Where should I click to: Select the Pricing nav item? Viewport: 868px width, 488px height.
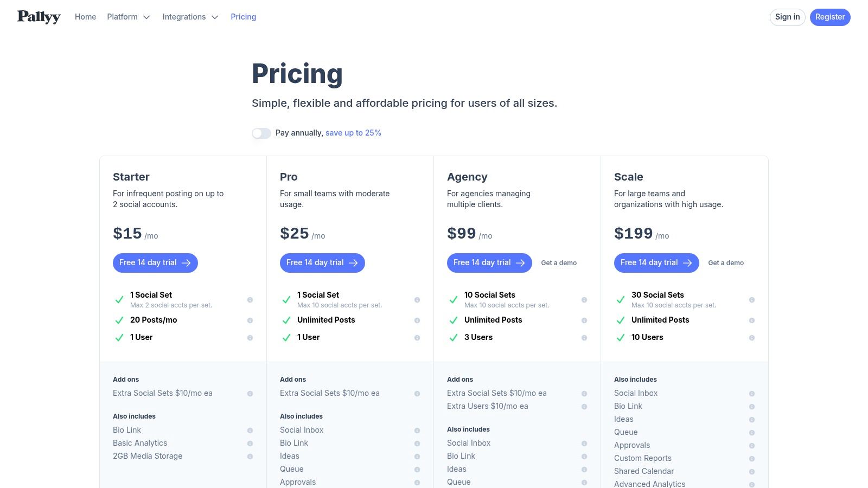(243, 17)
